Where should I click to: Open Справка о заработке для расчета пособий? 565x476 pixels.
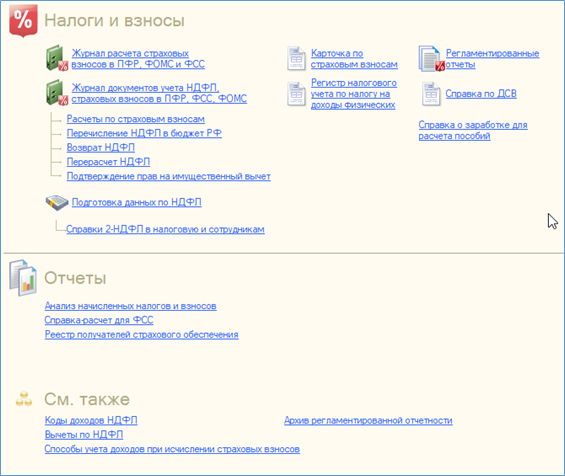coord(473,130)
